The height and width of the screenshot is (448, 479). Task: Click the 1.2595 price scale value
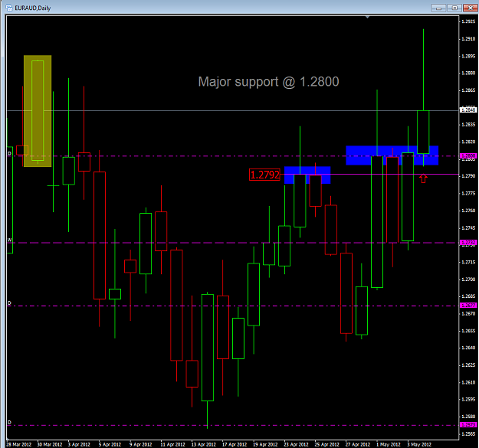pyautogui.click(x=468, y=399)
